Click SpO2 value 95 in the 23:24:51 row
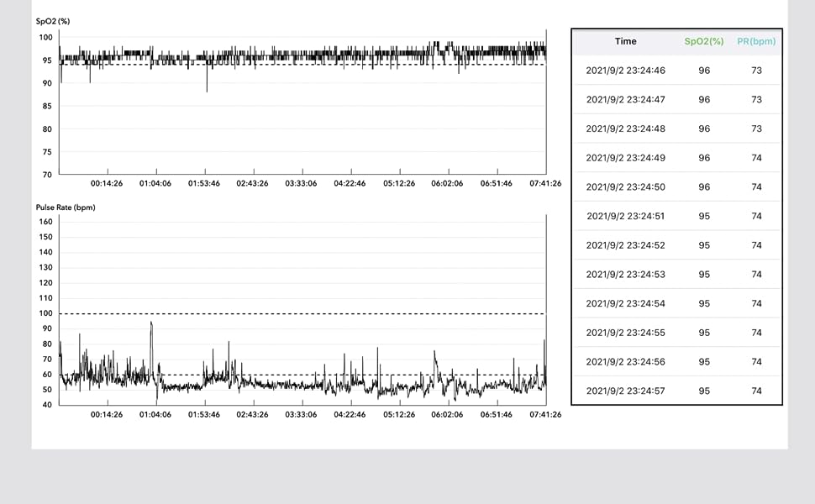 (x=704, y=216)
